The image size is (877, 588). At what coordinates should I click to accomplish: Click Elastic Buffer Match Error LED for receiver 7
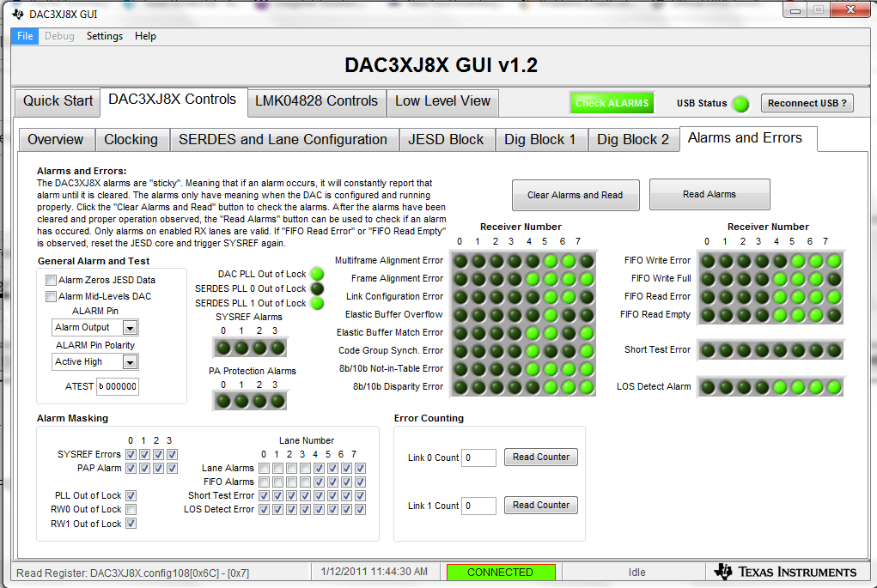[x=586, y=333]
